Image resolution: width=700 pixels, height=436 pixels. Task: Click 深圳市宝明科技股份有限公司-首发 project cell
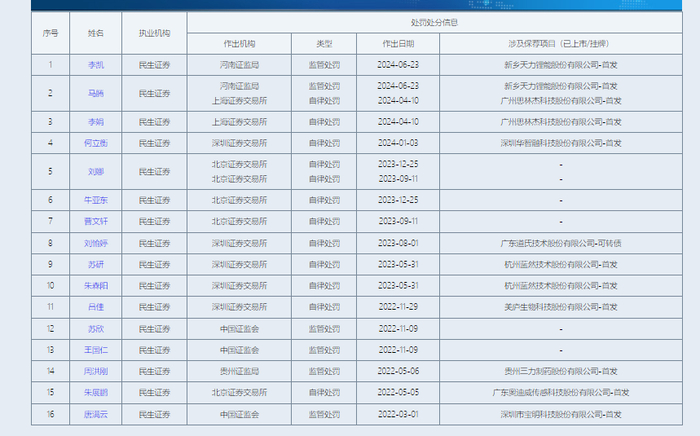[x=561, y=415]
